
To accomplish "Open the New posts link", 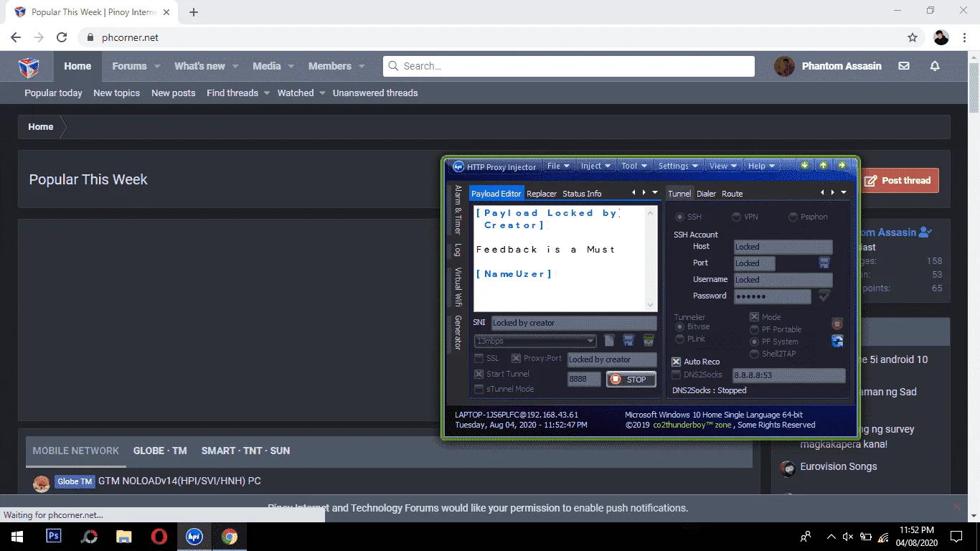I will 174,93.
